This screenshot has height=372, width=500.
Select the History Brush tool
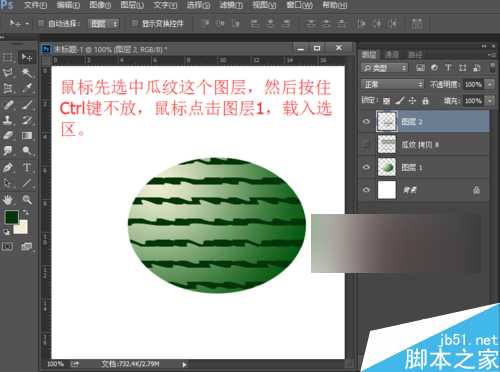point(27,120)
